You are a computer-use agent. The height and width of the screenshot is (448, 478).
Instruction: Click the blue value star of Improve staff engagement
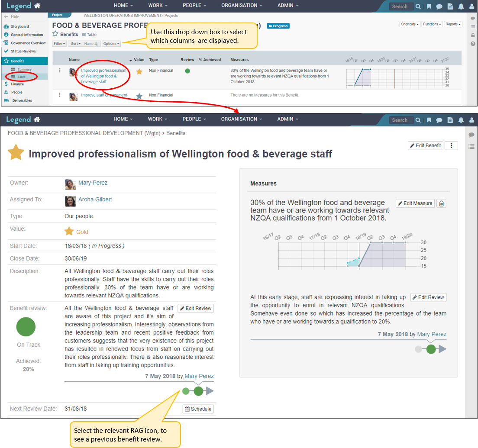pyautogui.click(x=139, y=96)
